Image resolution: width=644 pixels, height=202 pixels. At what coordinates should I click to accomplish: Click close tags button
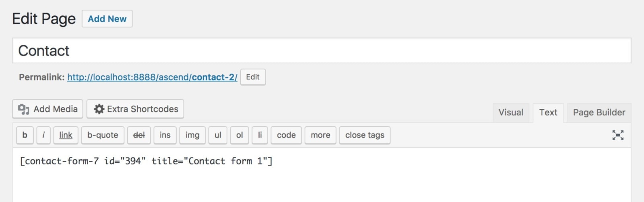tap(365, 135)
